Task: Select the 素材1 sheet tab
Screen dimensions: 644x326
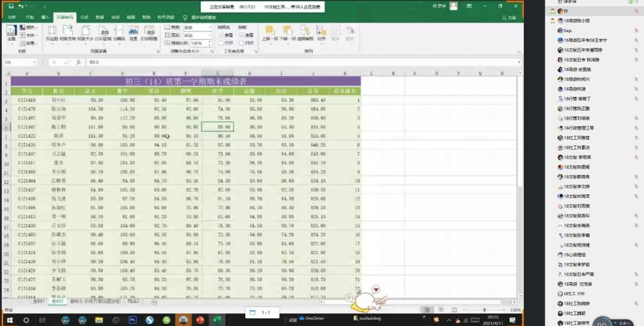Action: [x=39, y=302]
